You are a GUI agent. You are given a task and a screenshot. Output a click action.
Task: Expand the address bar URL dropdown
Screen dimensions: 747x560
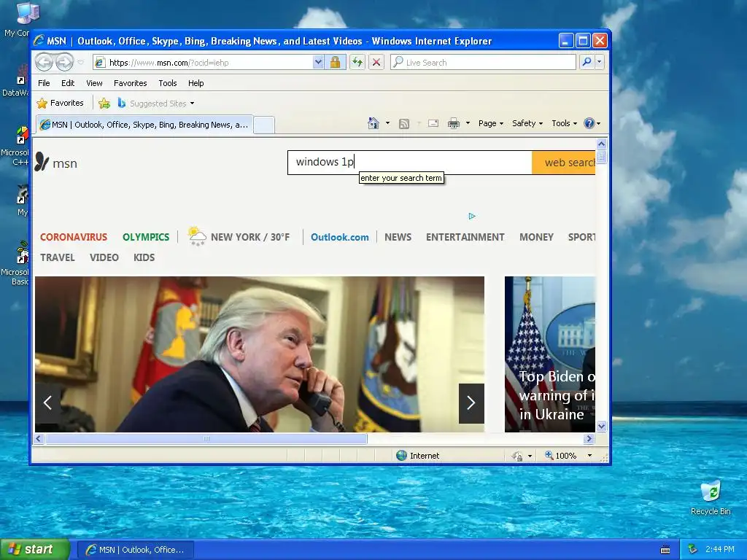pyautogui.click(x=318, y=63)
